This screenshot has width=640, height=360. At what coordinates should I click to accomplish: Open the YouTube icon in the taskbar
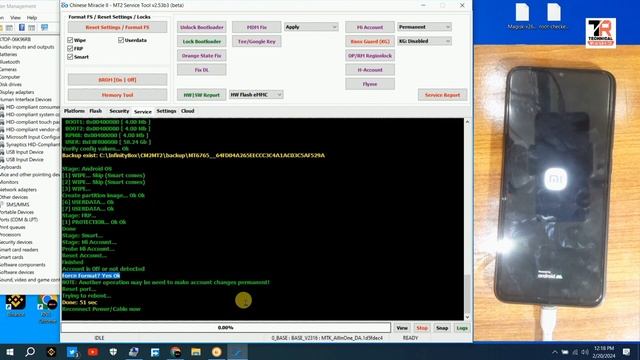pos(93,351)
